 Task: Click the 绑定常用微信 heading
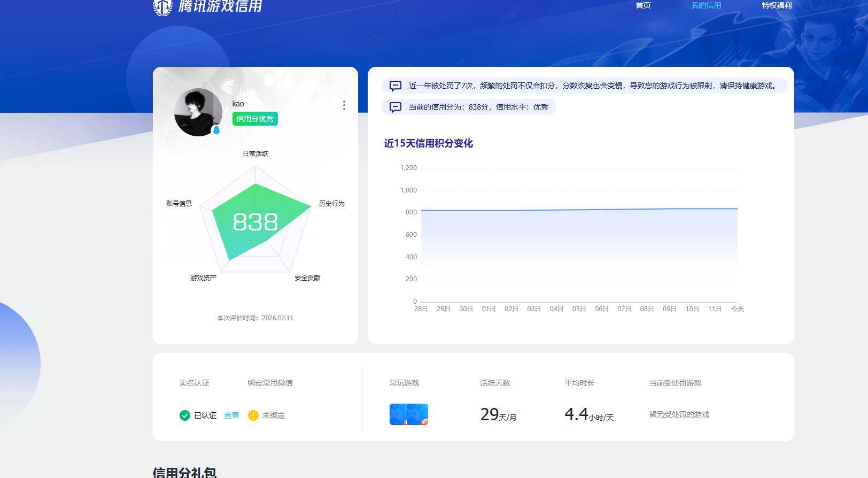click(x=270, y=383)
